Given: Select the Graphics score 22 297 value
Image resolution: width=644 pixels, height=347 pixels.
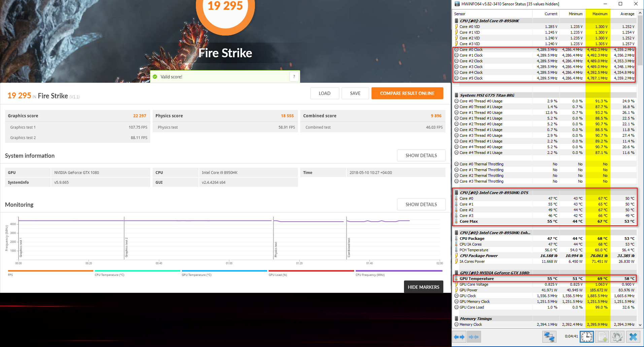Looking at the screenshot, I should click(139, 116).
